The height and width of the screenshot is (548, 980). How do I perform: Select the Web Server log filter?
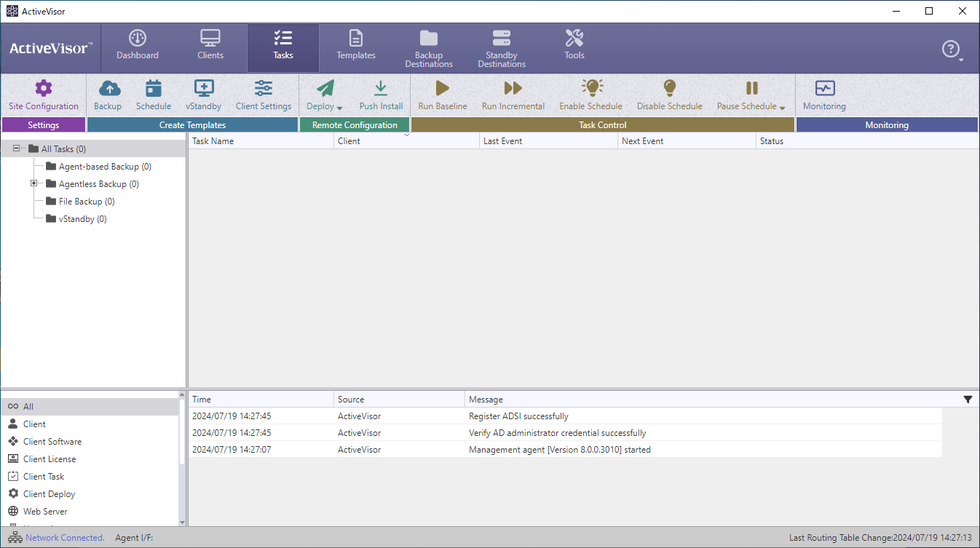coord(90,512)
